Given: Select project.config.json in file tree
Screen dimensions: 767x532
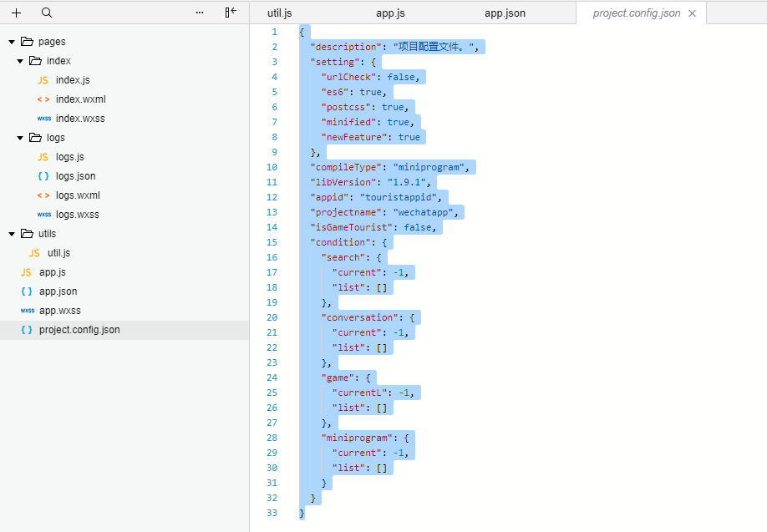Looking at the screenshot, I should 79,330.
